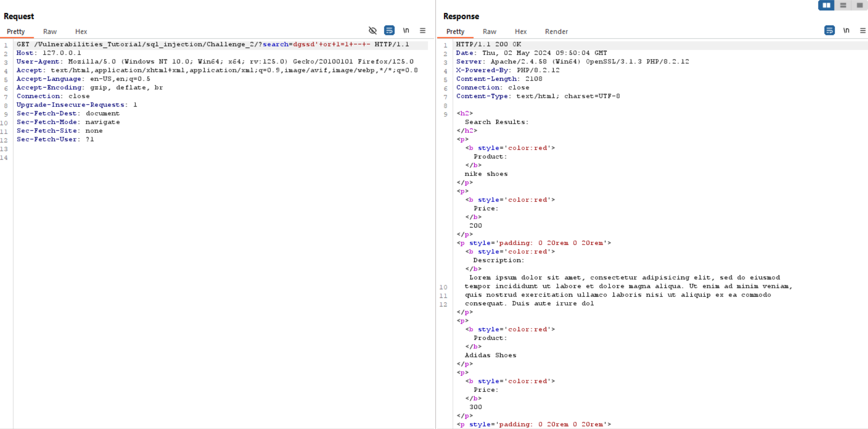Toggle show newline \n icon in Response pane
Screen dimensions: 868x429
pyautogui.click(x=846, y=30)
